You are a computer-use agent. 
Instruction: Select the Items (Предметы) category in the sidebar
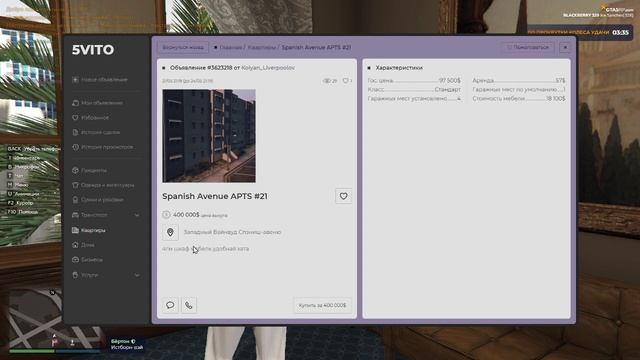90,170
